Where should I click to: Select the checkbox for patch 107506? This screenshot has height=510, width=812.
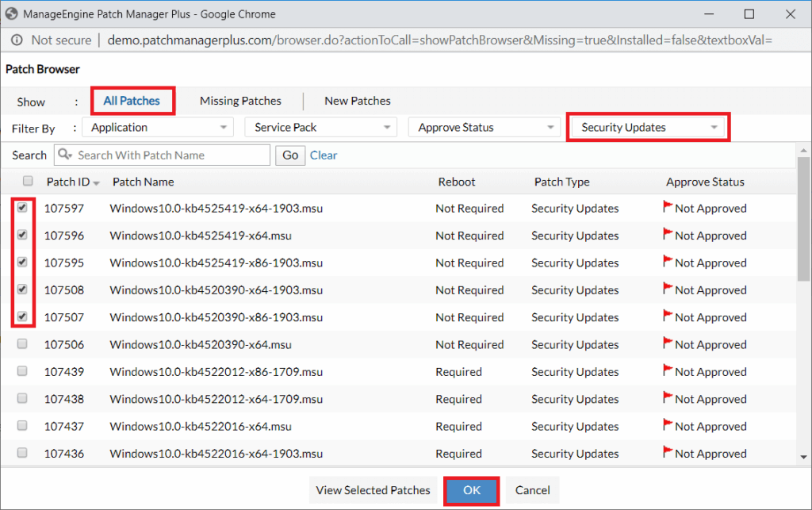28,344
